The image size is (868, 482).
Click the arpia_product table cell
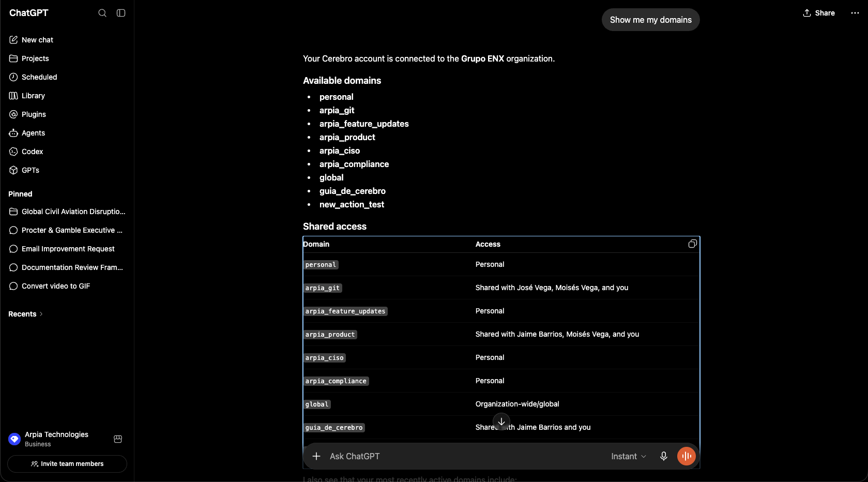pos(330,335)
